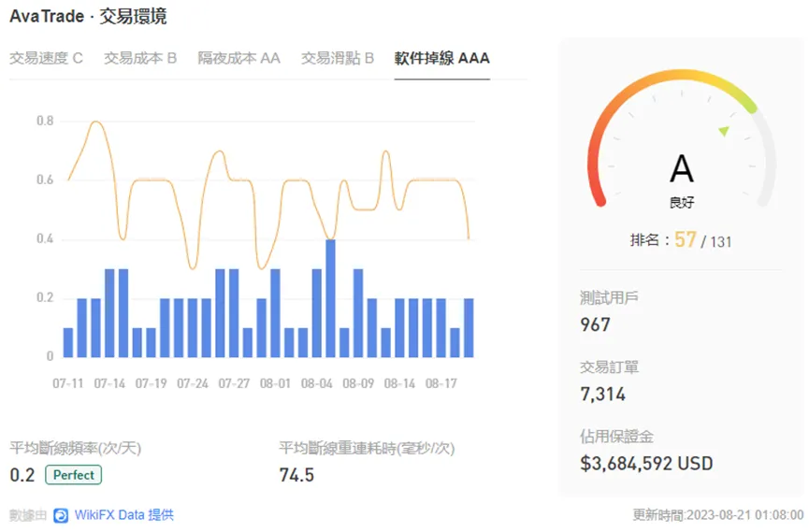The image size is (809, 532).
Task: Click the 測試用戶 label
Action: tap(610, 297)
